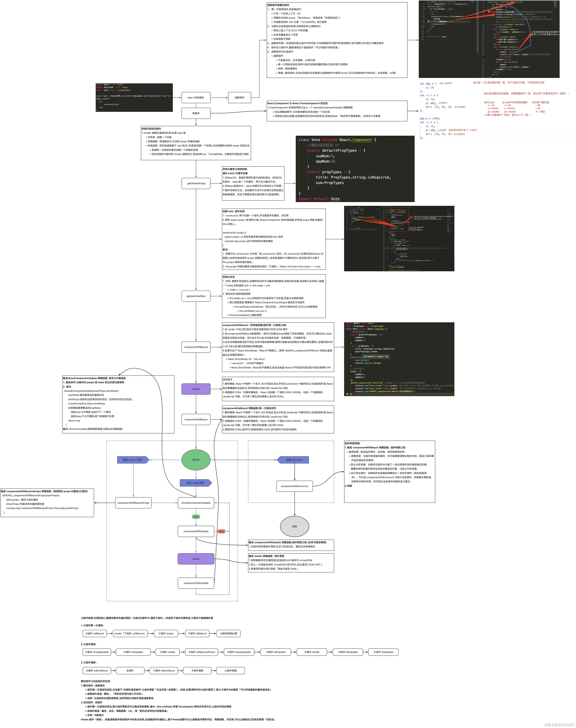This screenshot has width=576, height=728.
Task: Select the 子组件销毁 box
Action: 197,671
